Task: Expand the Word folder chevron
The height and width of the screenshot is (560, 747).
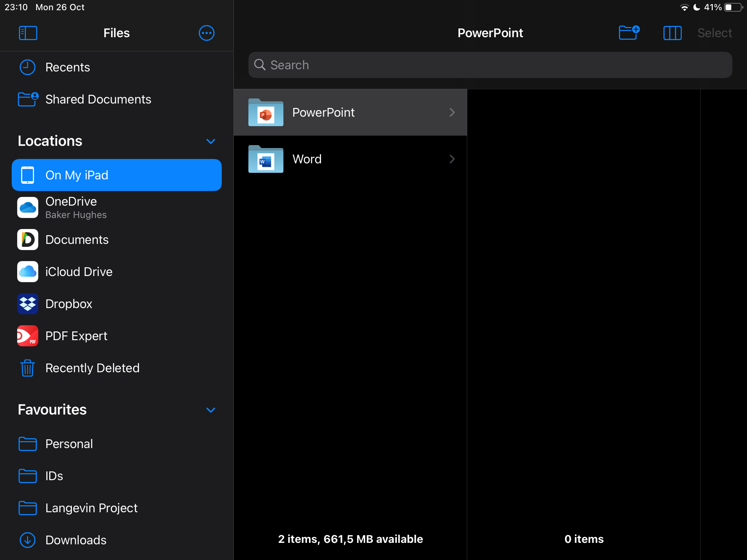Action: point(452,159)
